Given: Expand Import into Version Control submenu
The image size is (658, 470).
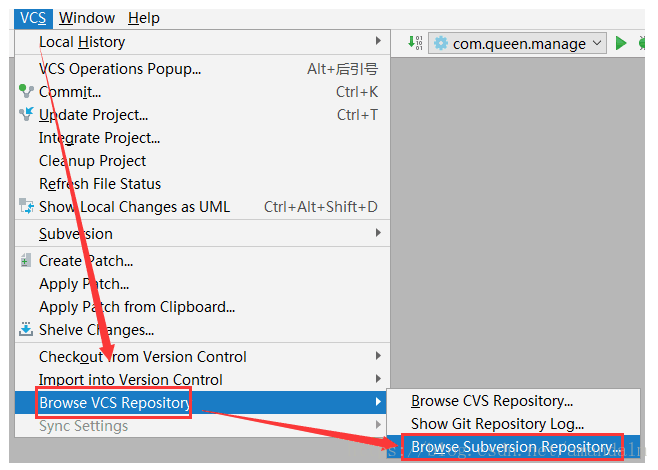Looking at the screenshot, I should pos(202,380).
